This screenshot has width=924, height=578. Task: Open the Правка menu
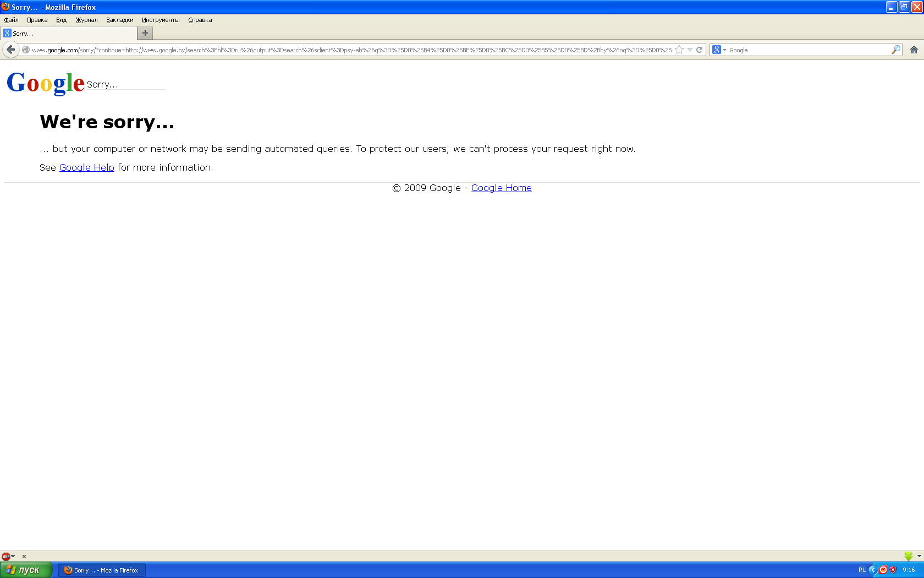pyautogui.click(x=37, y=20)
